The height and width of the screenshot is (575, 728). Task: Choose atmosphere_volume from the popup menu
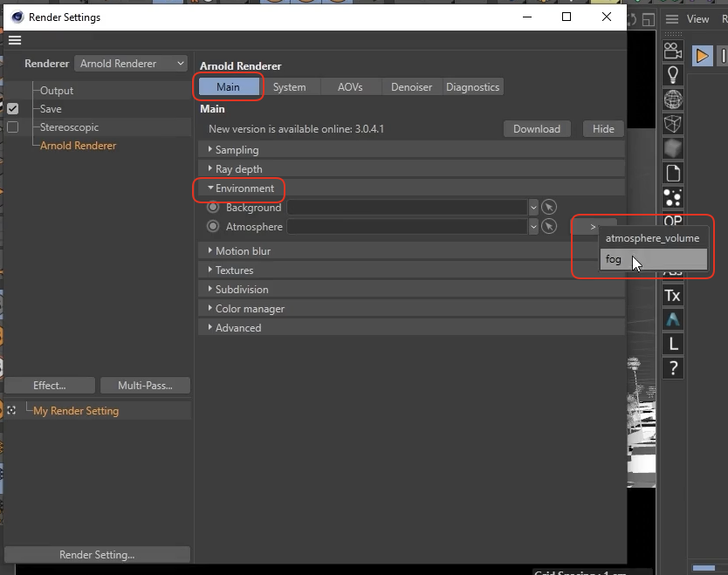pyautogui.click(x=653, y=238)
